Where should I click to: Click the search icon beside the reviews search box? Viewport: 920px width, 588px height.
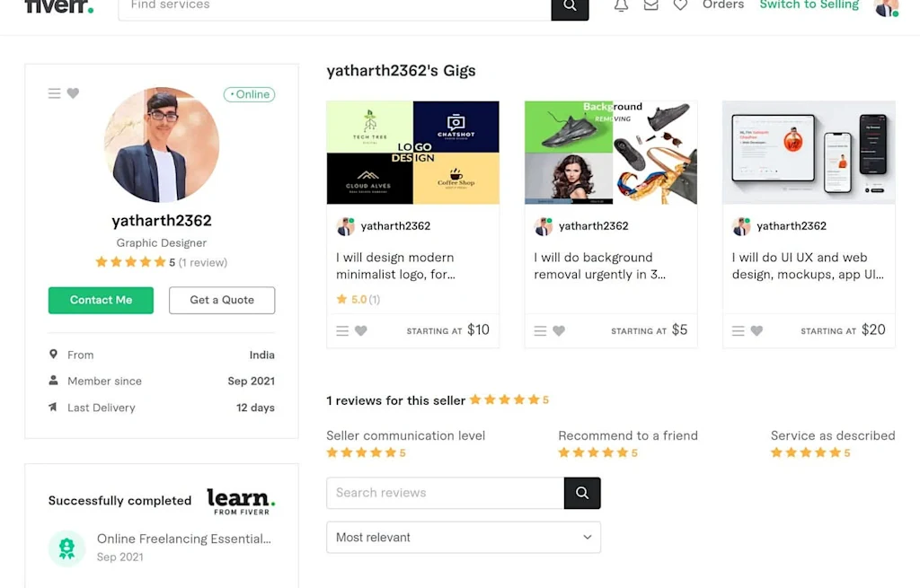coord(581,493)
